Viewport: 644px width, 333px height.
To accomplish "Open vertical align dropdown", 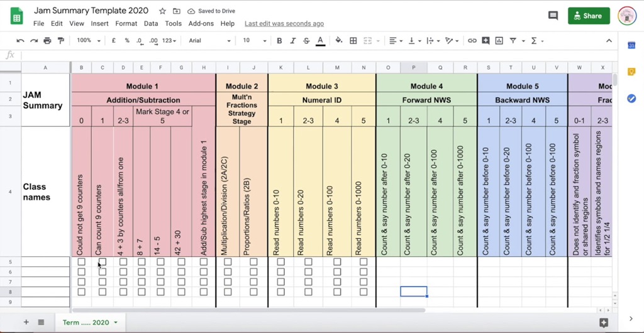I will pyautogui.click(x=414, y=41).
